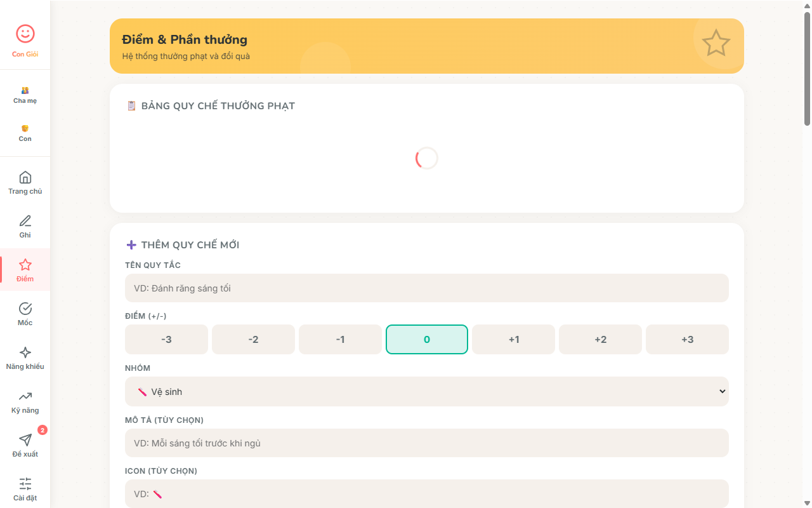Choose the +3 point value

tap(687, 339)
